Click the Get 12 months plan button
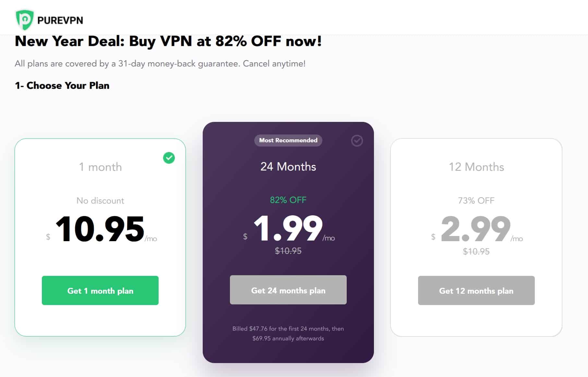 [x=476, y=290]
